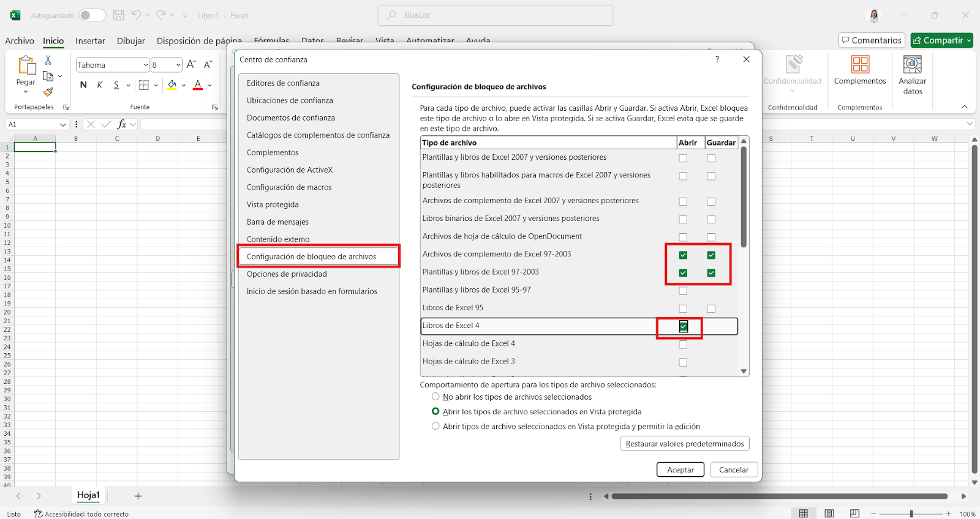Screen dimensions: 980x519
Task: Click the dialog help question mark icon
Action: coord(717,59)
